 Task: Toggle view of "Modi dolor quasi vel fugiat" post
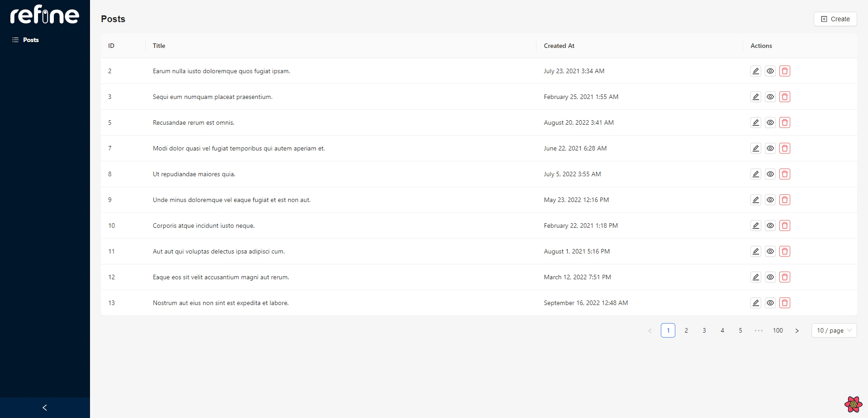770,148
